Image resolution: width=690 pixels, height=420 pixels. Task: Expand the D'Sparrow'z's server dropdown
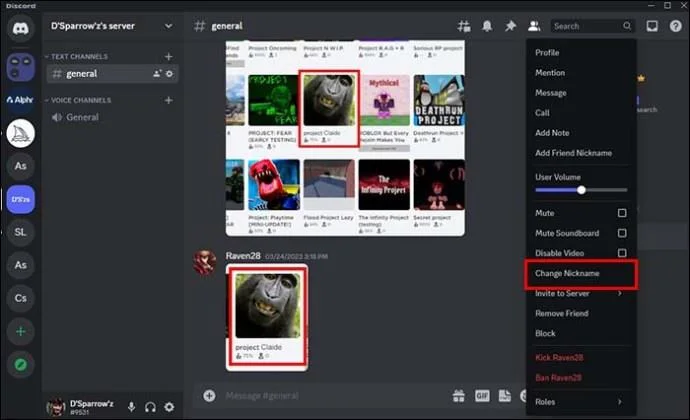[x=168, y=26]
